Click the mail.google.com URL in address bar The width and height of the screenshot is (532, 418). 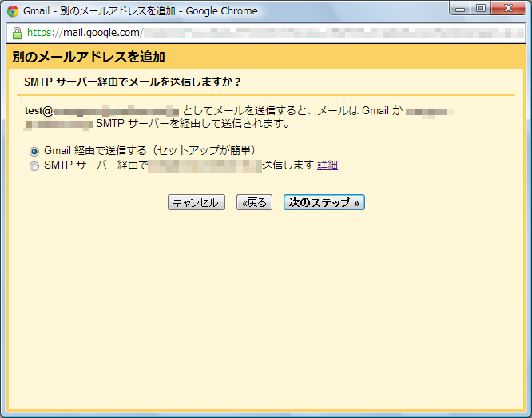tap(85, 33)
